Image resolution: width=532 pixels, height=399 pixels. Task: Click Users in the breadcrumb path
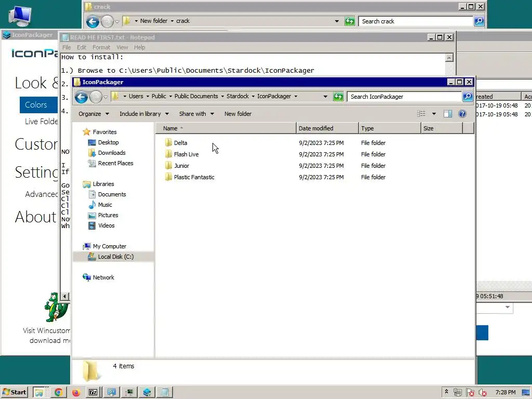click(136, 96)
